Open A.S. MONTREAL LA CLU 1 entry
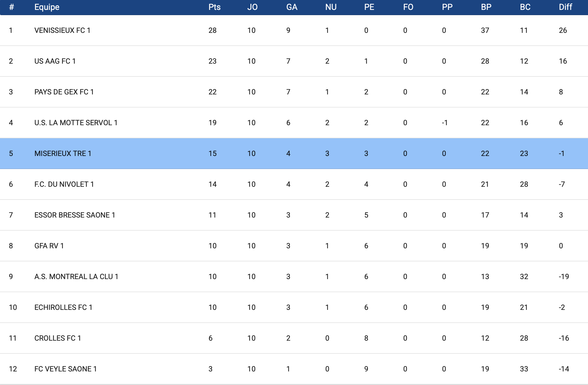This screenshot has width=588, height=385. point(76,277)
